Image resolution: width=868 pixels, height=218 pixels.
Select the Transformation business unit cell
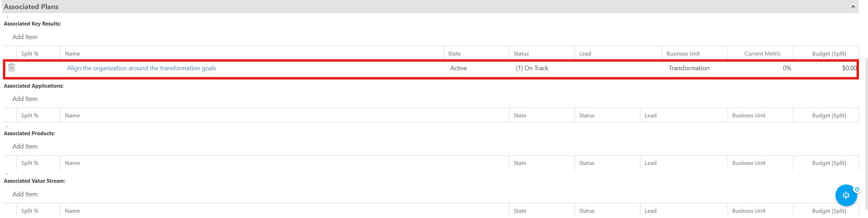click(689, 68)
